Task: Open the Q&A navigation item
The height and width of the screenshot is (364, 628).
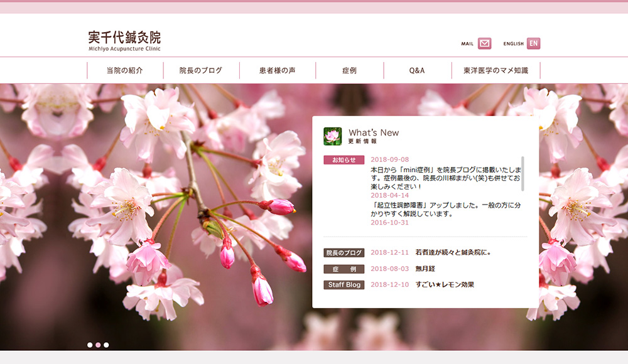Action: point(417,70)
